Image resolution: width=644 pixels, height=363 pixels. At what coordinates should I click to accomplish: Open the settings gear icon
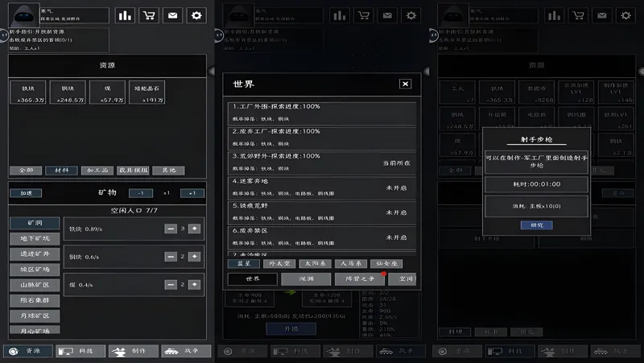[x=196, y=15]
